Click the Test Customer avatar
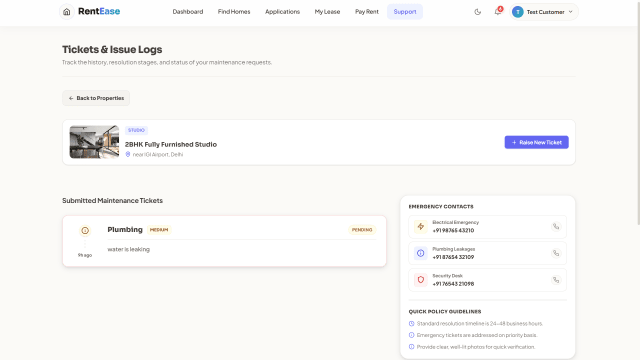Viewport: 640px width, 360px height. pos(518,12)
